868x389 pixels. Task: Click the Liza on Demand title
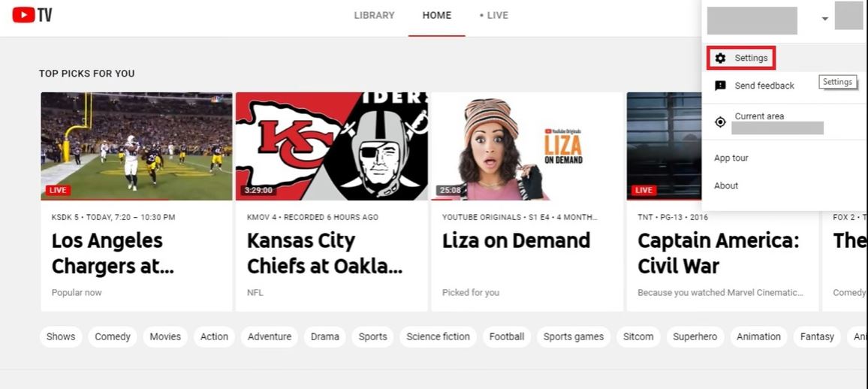[516, 241]
